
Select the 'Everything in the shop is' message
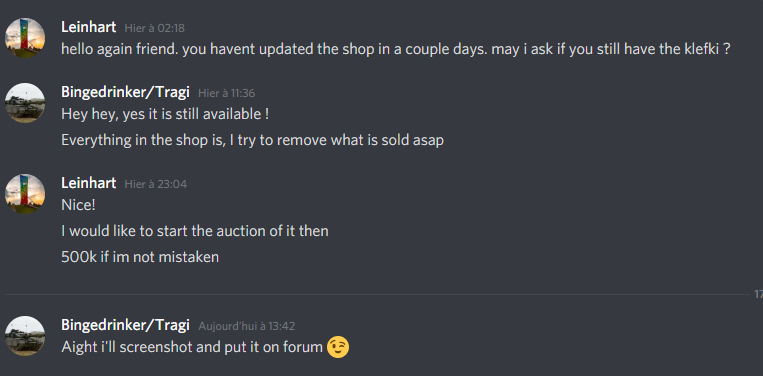[x=253, y=141]
